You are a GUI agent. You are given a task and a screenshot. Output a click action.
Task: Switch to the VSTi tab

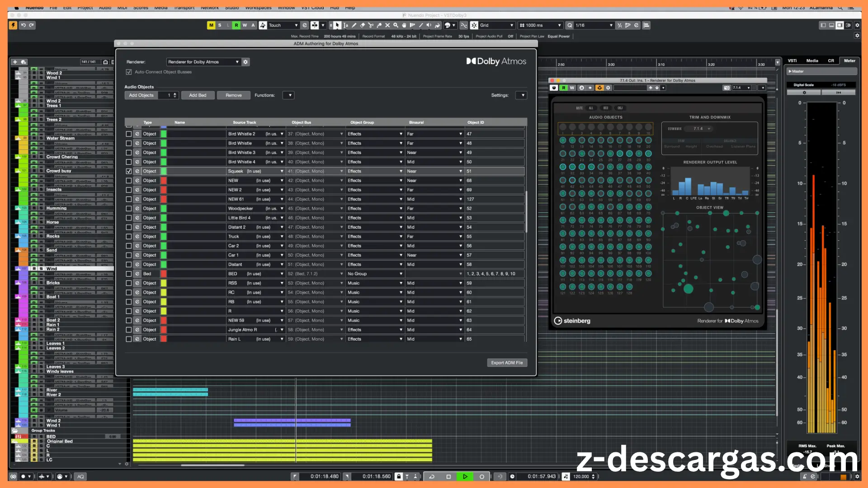793,61
